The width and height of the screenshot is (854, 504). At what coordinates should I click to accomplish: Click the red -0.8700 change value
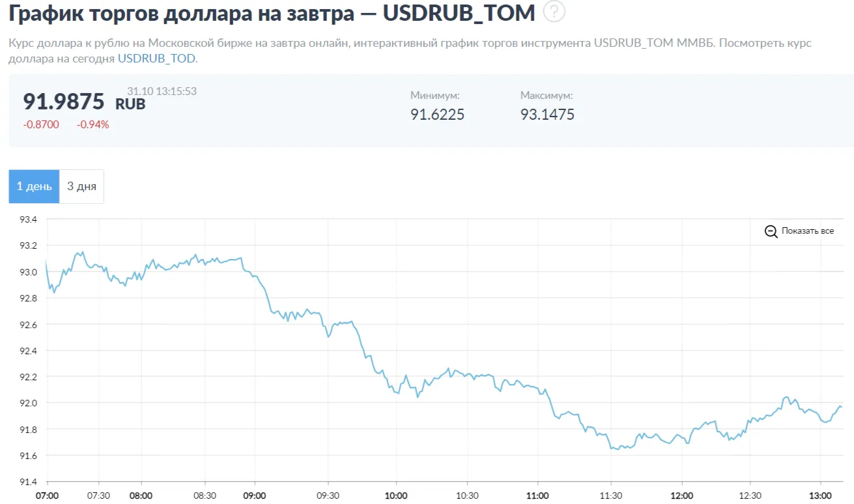tap(41, 124)
